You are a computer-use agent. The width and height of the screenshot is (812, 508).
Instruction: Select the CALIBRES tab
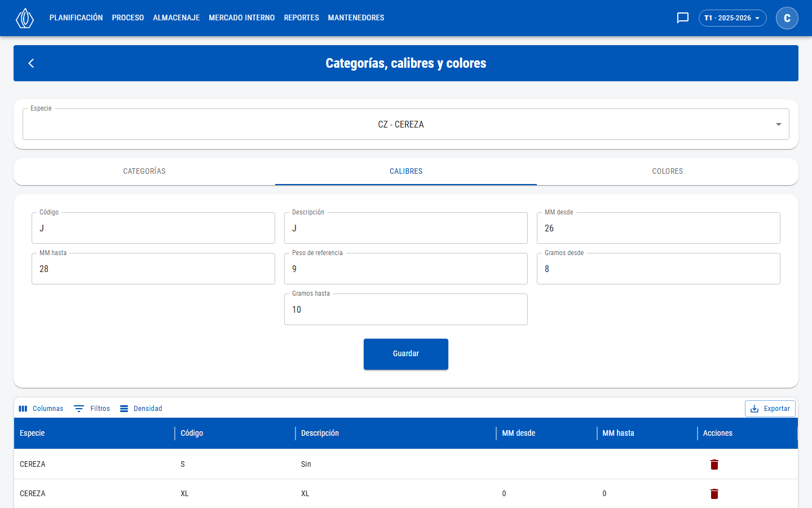(x=406, y=171)
